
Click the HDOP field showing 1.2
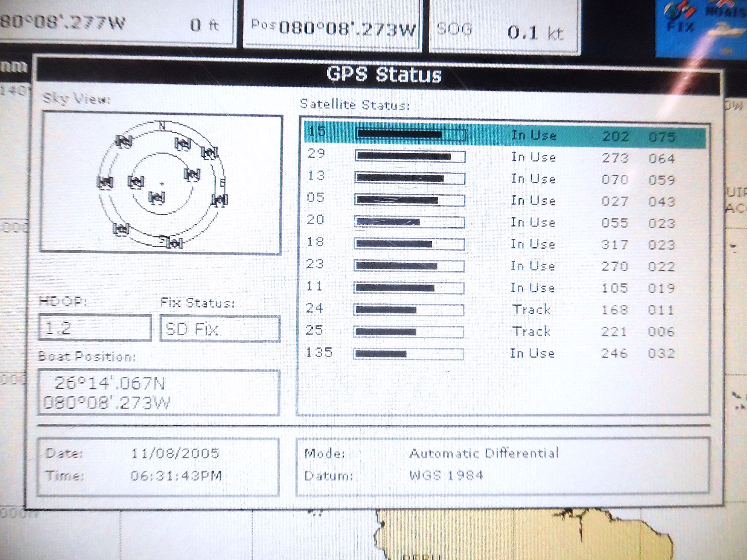click(95, 328)
